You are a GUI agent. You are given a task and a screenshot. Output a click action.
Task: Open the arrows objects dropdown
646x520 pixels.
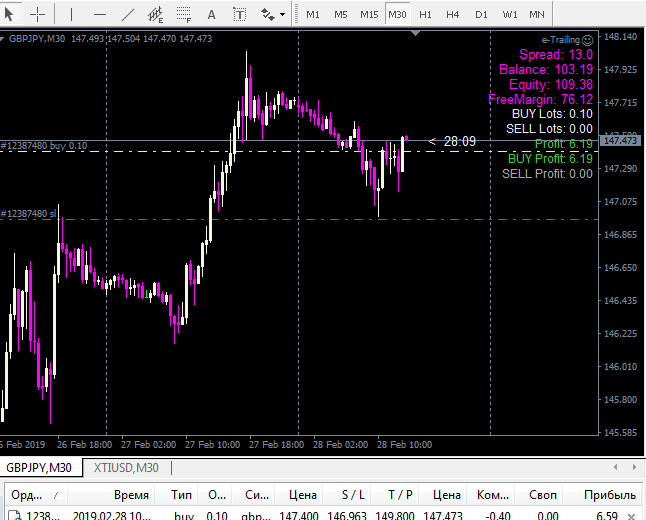(271, 14)
